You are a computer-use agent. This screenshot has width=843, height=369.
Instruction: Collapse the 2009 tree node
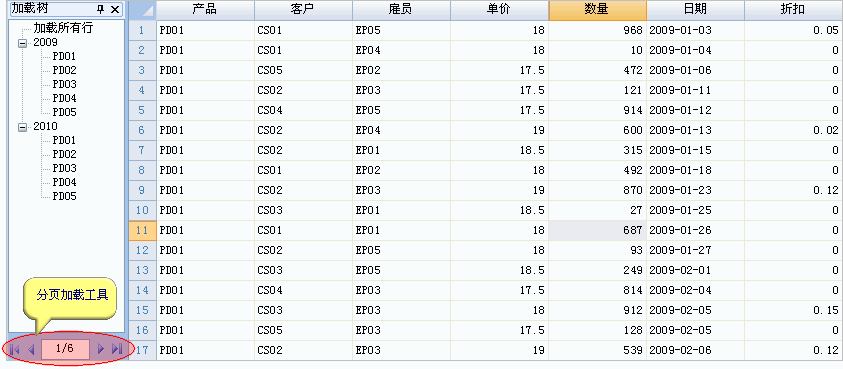click(23, 44)
